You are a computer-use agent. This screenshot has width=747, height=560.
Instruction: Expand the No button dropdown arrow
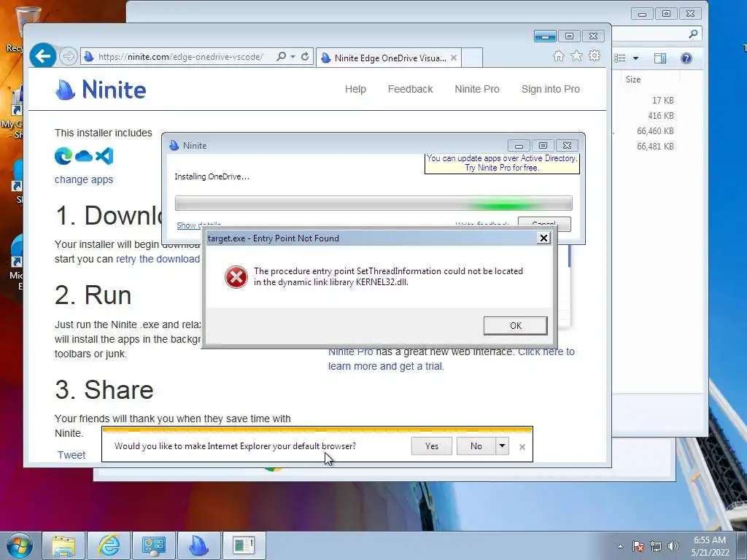pyautogui.click(x=502, y=446)
